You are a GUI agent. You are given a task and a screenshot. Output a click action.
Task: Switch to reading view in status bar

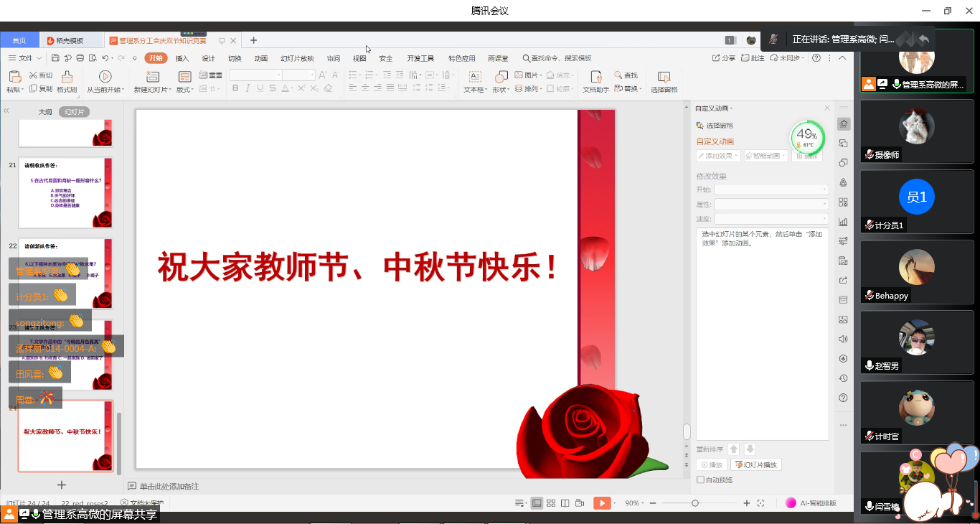point(565,503)
